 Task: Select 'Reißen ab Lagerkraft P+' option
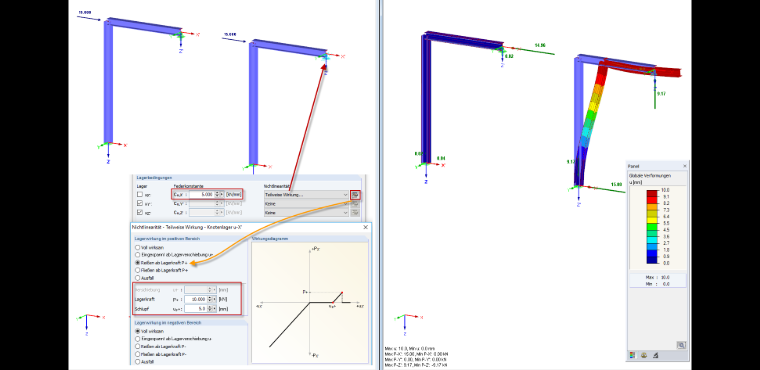click(138, 262)
